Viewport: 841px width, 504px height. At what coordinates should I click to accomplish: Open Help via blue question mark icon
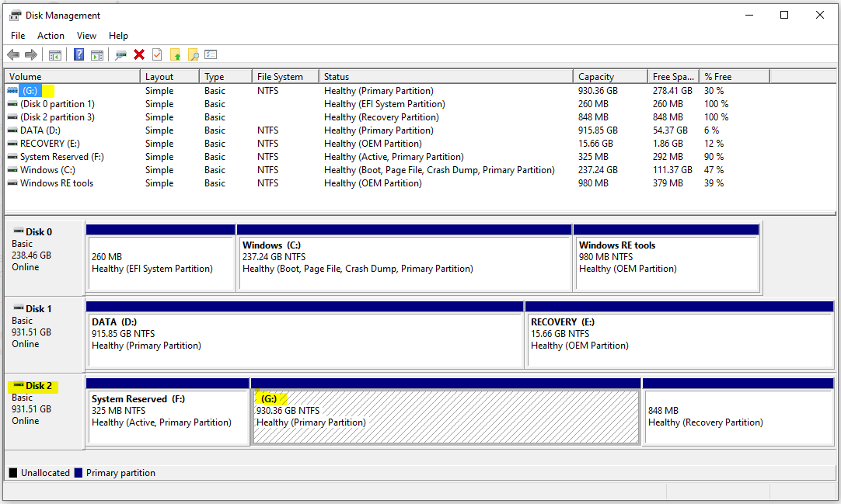coord(79,54)
